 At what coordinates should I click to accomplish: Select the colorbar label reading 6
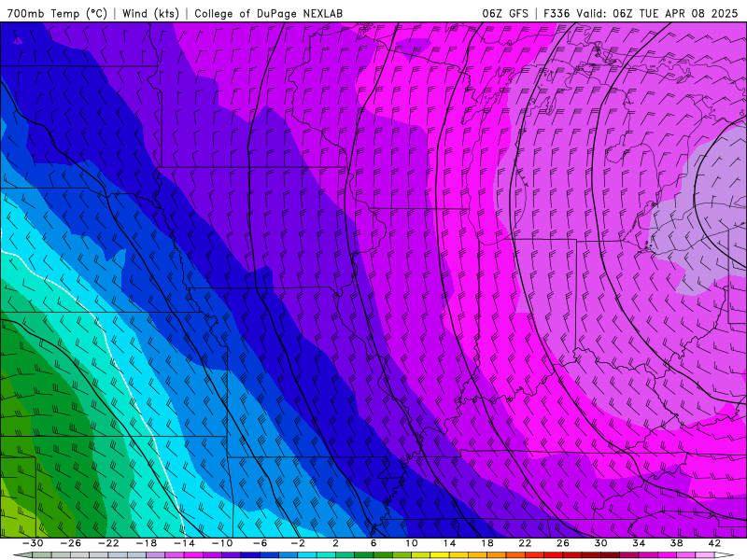pyautogui.click(x=373, y=543)
